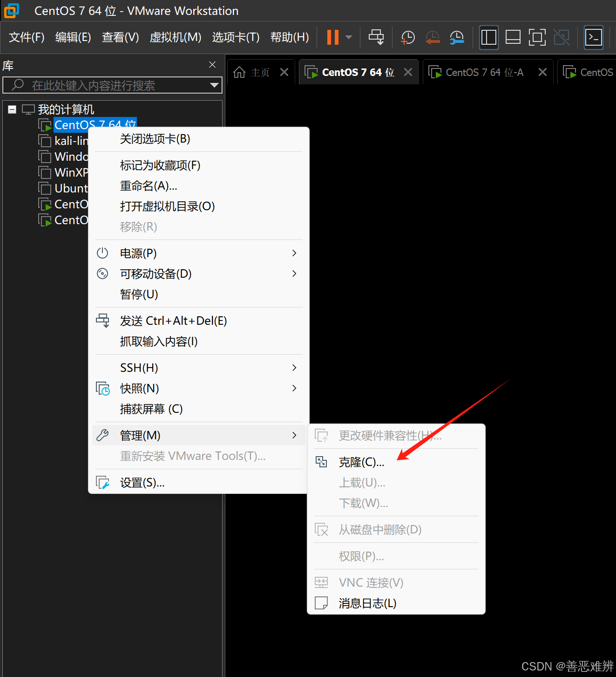The image size is (616, 677).
Task: Click the Ctrl+Alt+Del icon in context menu
Action: pyautogui.click(x=102, y=321)
